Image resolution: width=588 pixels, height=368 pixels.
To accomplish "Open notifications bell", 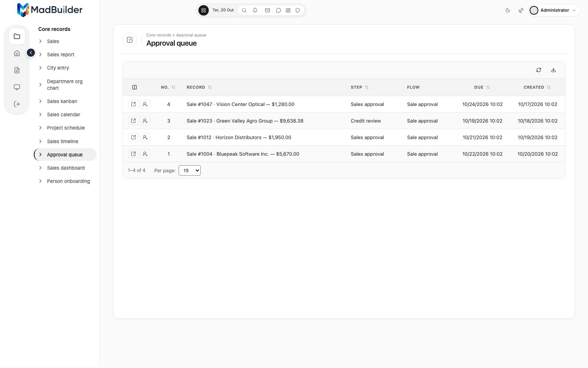I will tap(255, 10).
